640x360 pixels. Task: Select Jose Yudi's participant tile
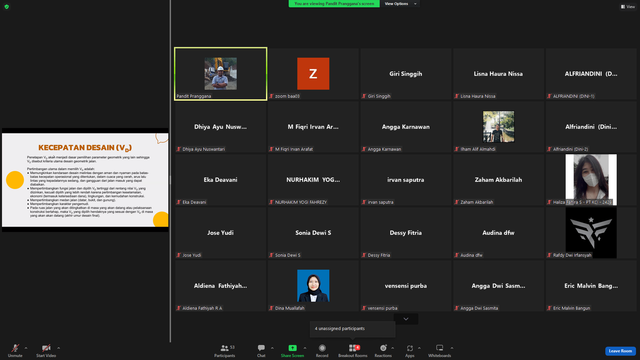click(221, 233)
